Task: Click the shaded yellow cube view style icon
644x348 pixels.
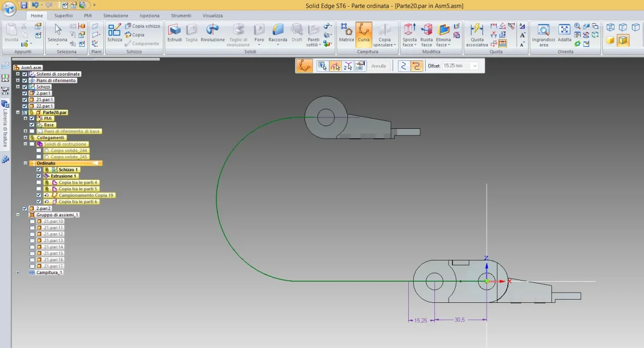Action: pyautogui.click(x=610, y=40)
